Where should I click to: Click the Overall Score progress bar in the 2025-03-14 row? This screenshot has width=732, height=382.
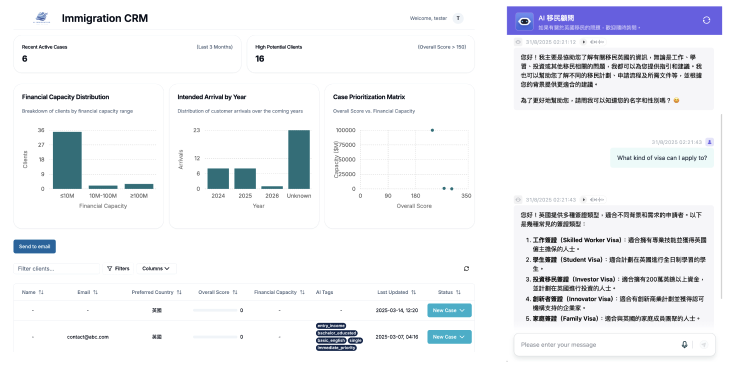[215, 310]
